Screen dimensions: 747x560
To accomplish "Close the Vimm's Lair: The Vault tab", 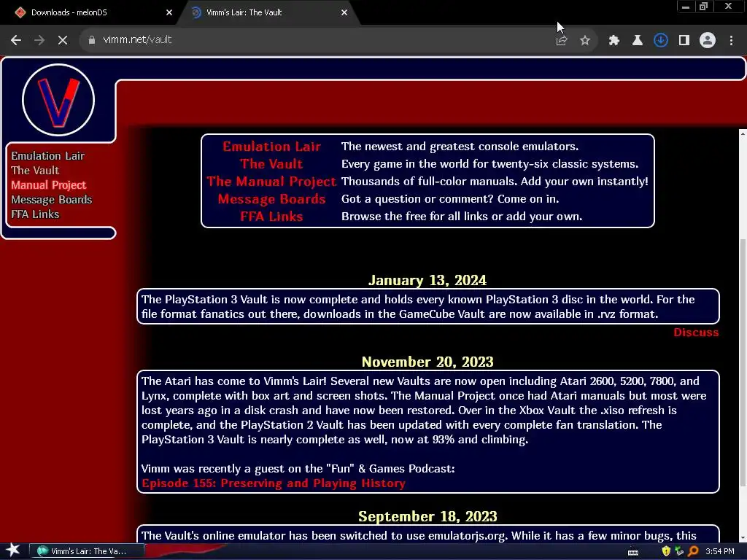I will [344, 12].
